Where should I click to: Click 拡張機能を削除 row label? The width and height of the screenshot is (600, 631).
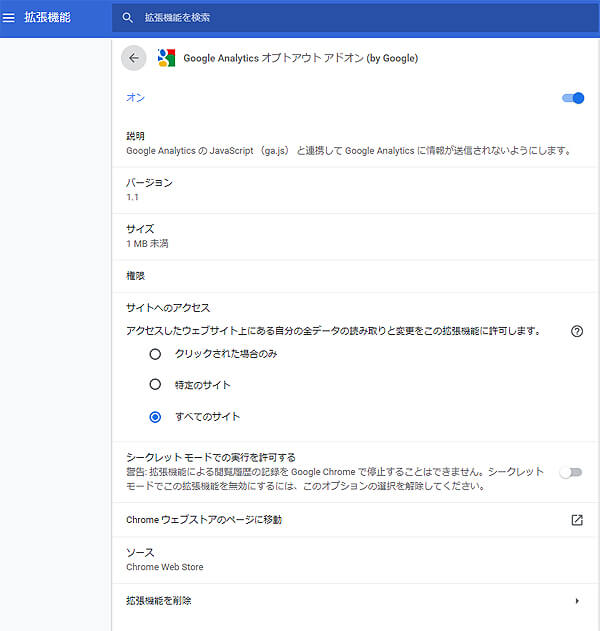tap(159, 601)
